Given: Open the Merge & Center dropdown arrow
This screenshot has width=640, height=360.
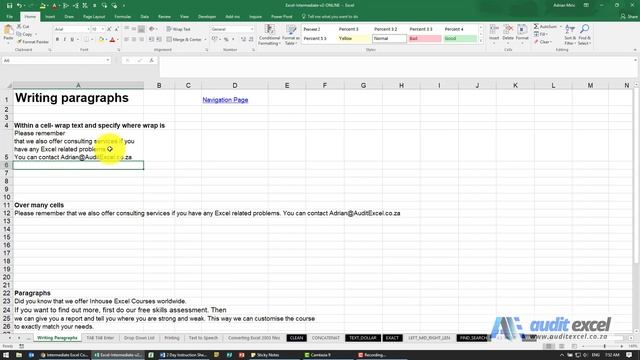Looking at the screenshot, I should [205, 40].
